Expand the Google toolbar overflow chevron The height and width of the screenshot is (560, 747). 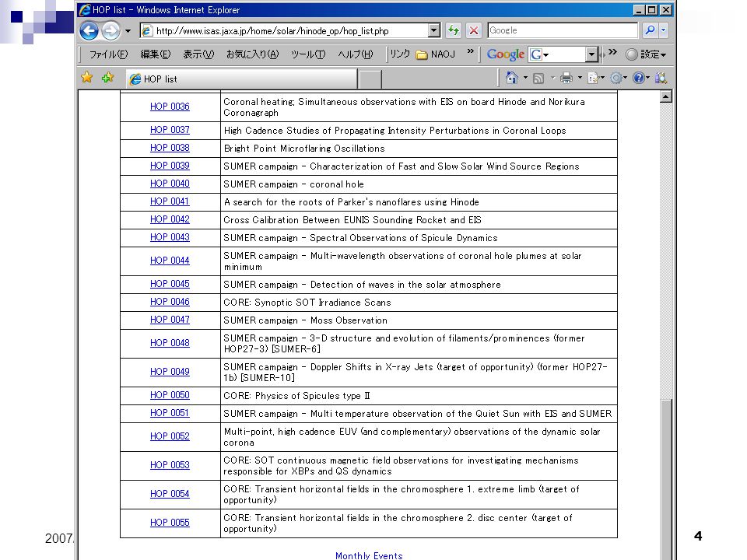tap(612, 51)
